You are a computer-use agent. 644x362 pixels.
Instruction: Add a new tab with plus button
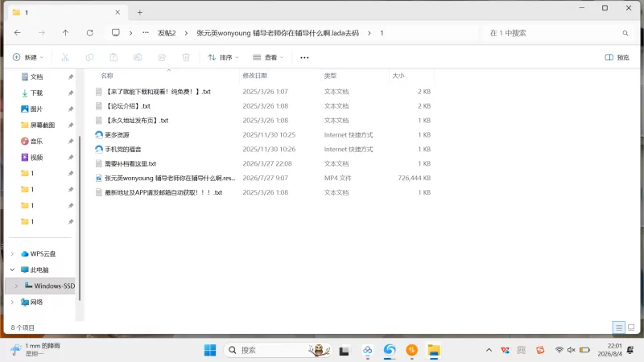pyautogui.click(x=139, y=13)
